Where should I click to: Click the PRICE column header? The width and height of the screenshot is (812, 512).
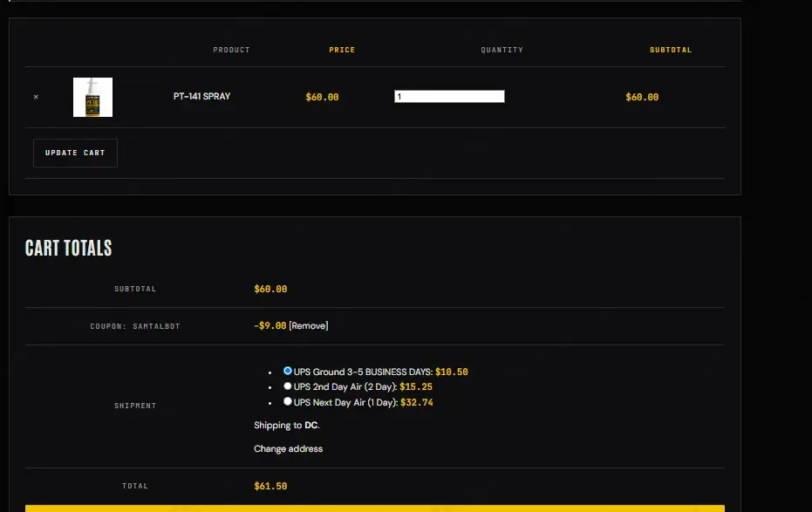click(x=342, y=50)
